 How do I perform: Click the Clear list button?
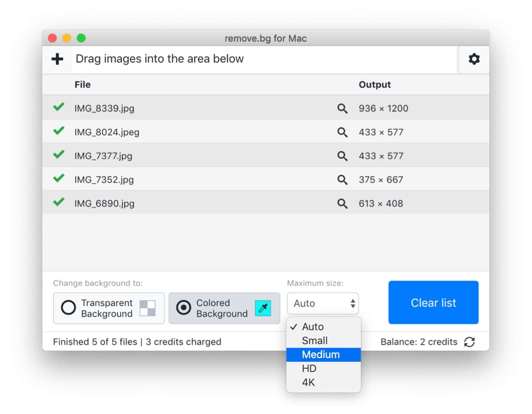tap(433, 303)
